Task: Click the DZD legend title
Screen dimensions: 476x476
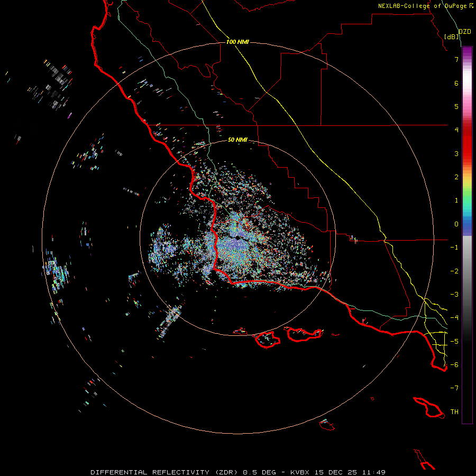Action: click(x=465, y=32)
